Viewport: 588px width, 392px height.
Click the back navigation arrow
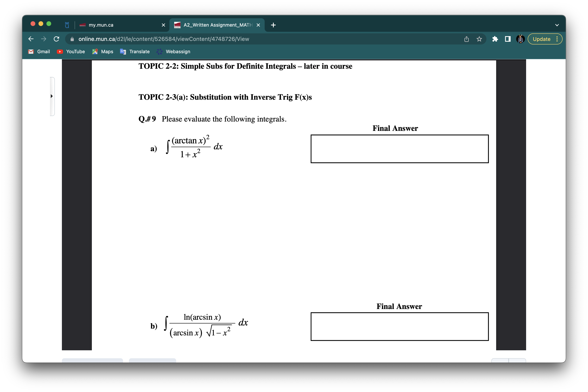31,39
